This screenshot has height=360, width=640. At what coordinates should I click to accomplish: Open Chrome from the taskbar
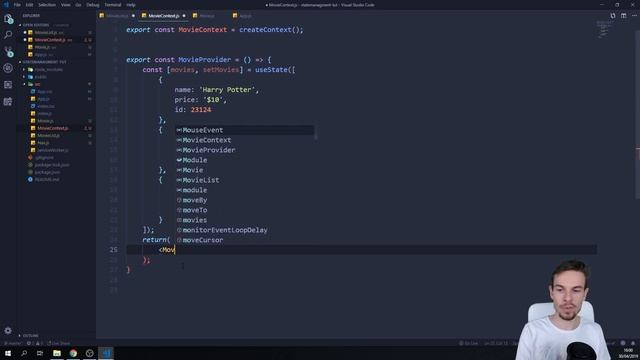click(x=73, y=353)
